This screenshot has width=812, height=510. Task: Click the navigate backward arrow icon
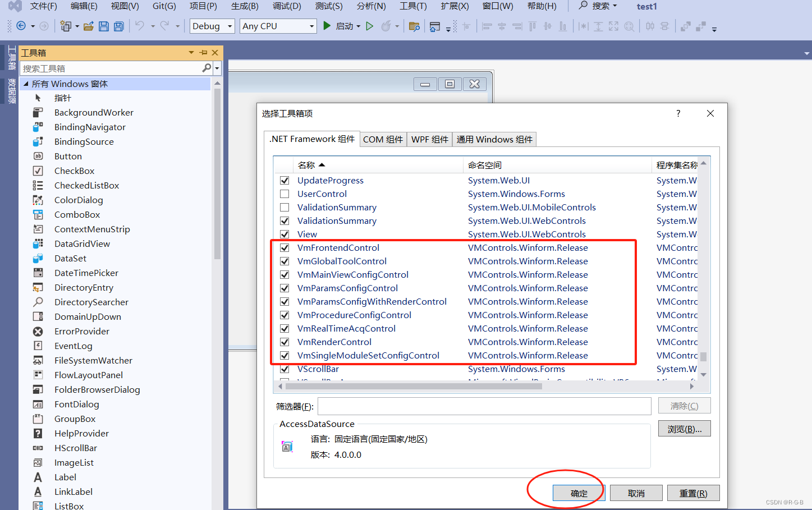21,26
